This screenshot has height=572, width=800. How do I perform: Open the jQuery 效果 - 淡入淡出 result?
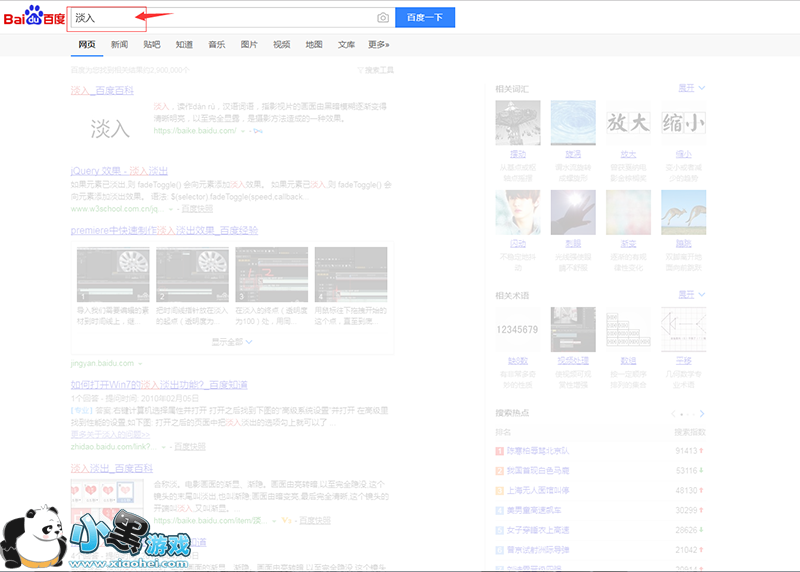pos(119,170)
